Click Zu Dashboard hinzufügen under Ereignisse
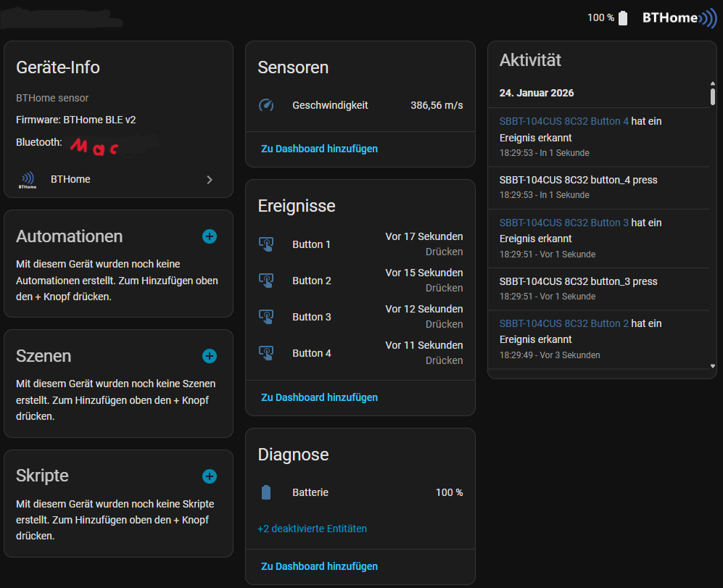 [x=319, y=397]
